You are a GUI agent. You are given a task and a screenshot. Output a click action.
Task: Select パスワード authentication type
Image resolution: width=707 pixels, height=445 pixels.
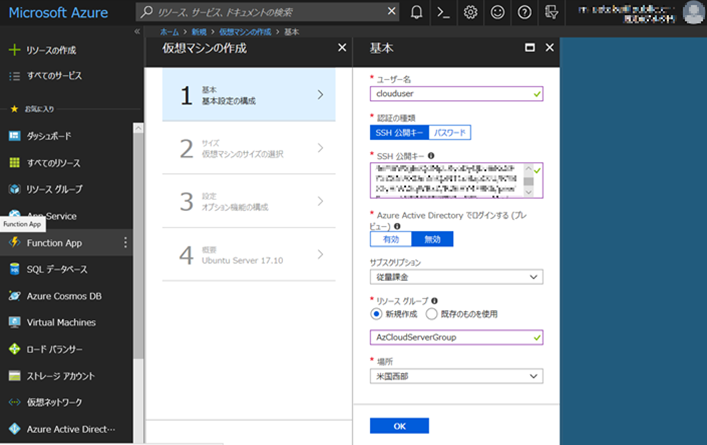[450, 133]
